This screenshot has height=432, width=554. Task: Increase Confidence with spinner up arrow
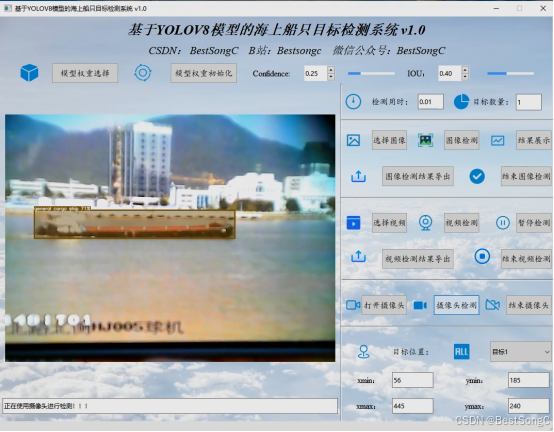[331, 70]
